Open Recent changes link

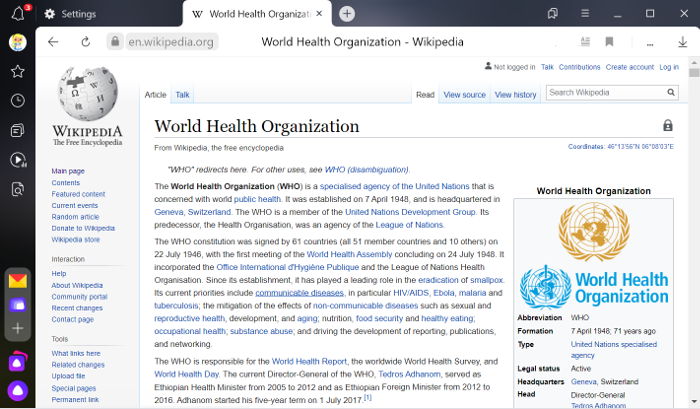click(77, 308)
